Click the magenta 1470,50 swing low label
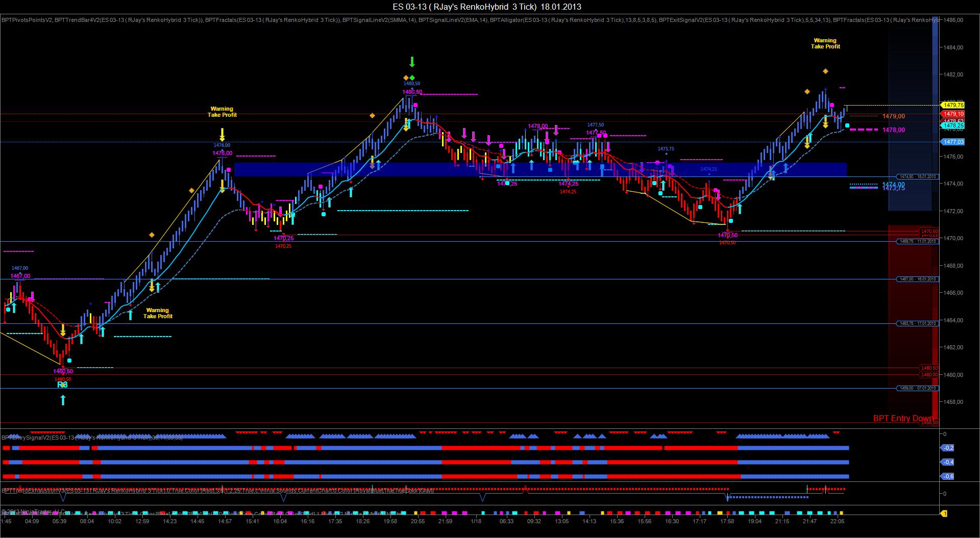The height and width of the screenshot is (538, 980). 728,235
